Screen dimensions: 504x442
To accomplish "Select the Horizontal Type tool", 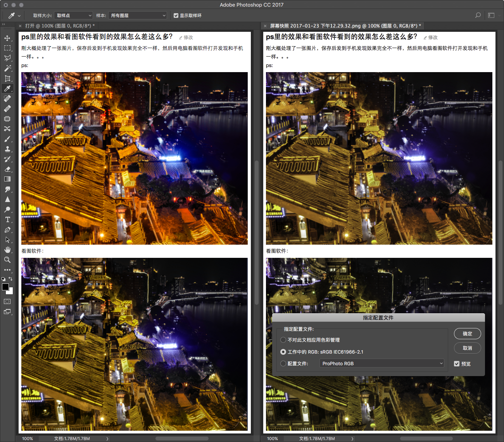I will pyautogui.click(x=7, y=219).
